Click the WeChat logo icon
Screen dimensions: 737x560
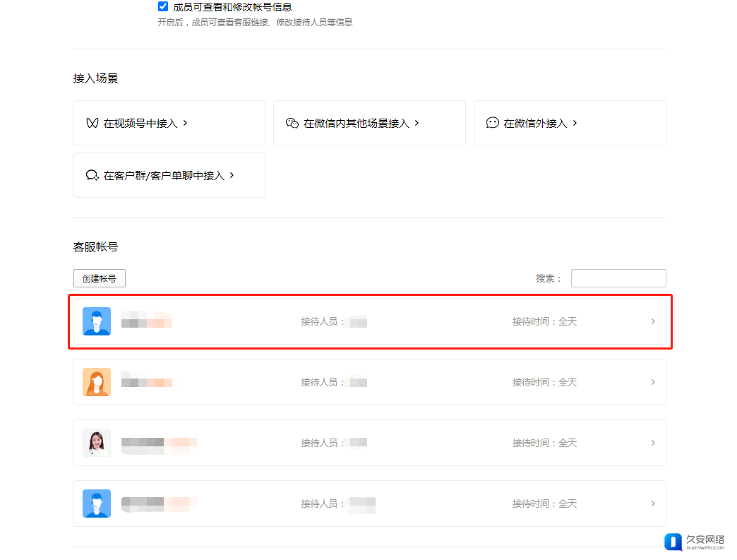pyautogui.click(x=292, y=123)
